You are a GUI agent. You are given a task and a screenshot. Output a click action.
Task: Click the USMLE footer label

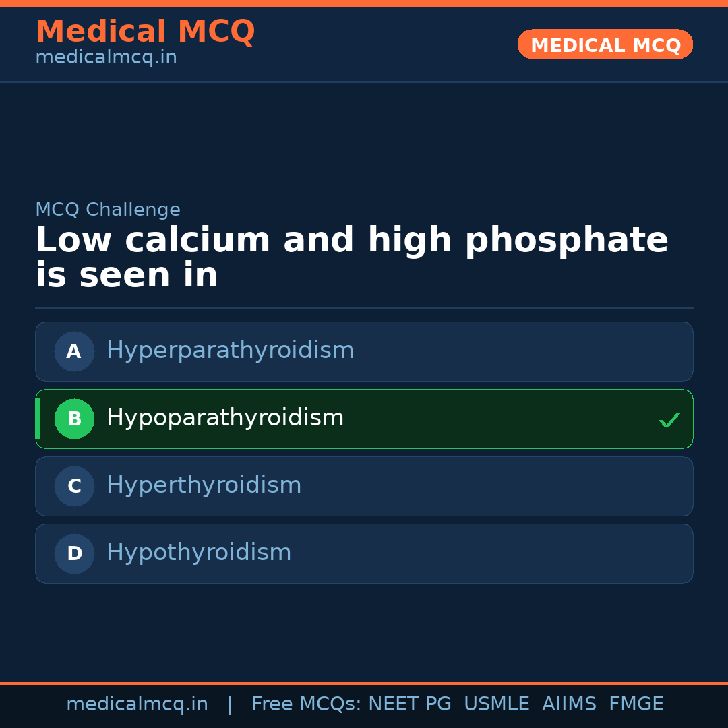496,704
